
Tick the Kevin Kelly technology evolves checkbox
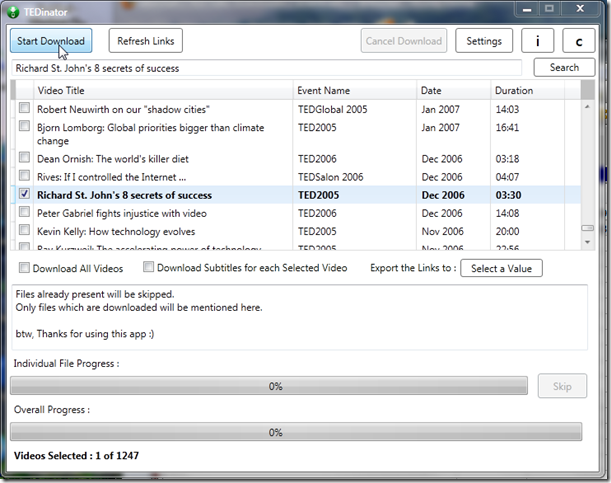(24, 229)
